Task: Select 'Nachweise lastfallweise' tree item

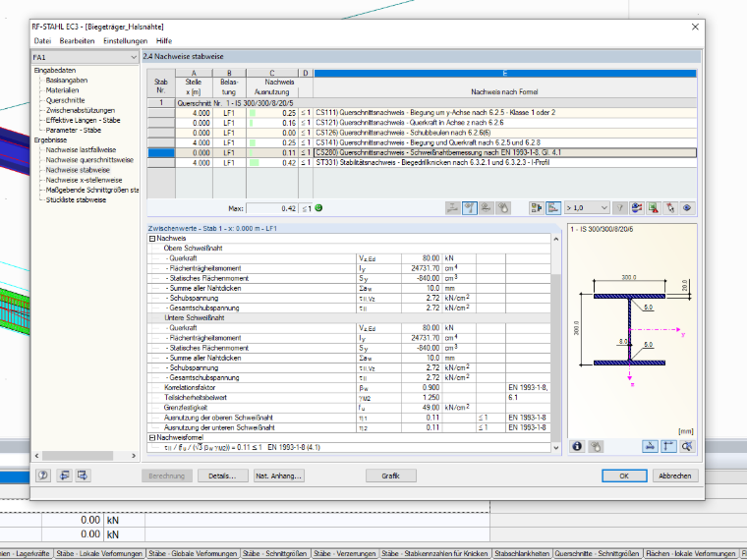Action: pos(81,150)
